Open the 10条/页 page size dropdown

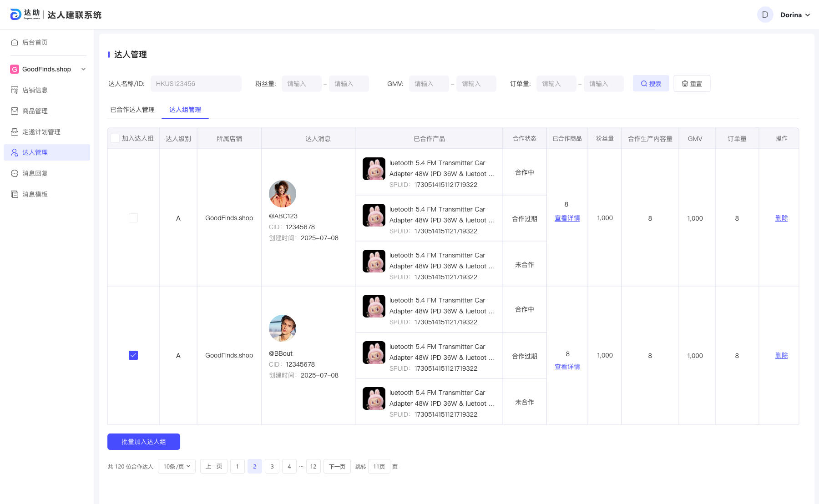pyautogui.click(x=177, y=466)
